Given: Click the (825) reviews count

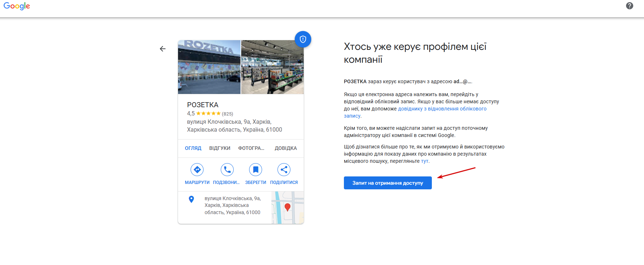Looking at the screenshot, I should pos(228,114).
